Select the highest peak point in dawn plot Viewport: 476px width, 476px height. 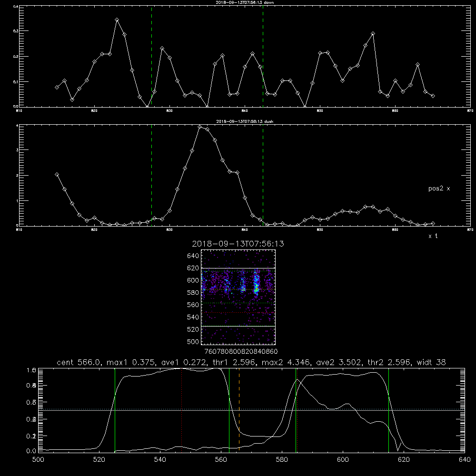pyautogui.click(x=117, y=20)
